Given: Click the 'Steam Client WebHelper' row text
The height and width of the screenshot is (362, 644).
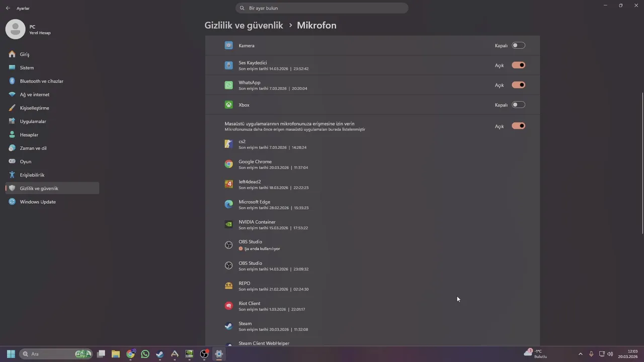Looking at the screenshot, I should (x=264, y=343).
